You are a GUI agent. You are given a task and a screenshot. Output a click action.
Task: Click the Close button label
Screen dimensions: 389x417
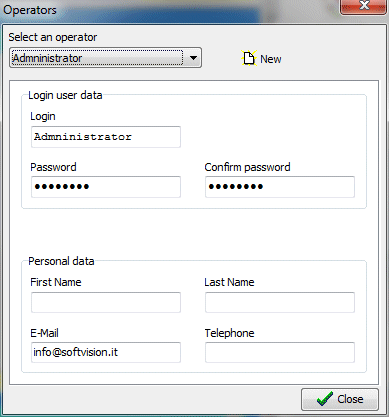(x=350, y=399)
